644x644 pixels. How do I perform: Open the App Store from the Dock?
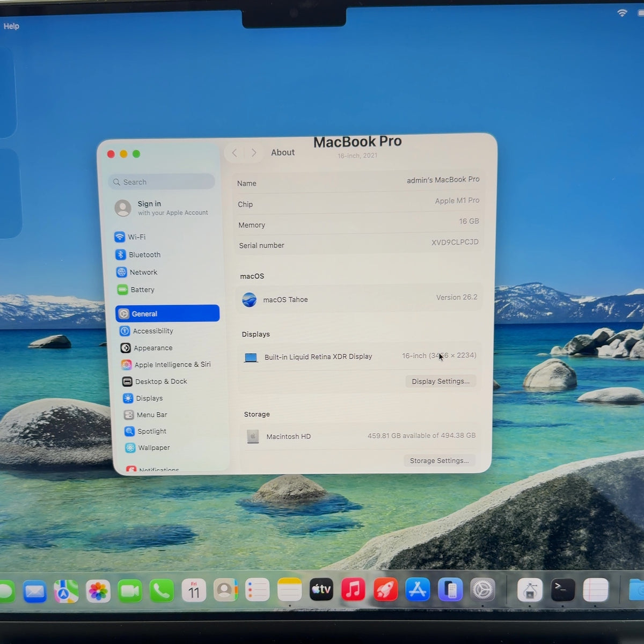pos(418,590)
